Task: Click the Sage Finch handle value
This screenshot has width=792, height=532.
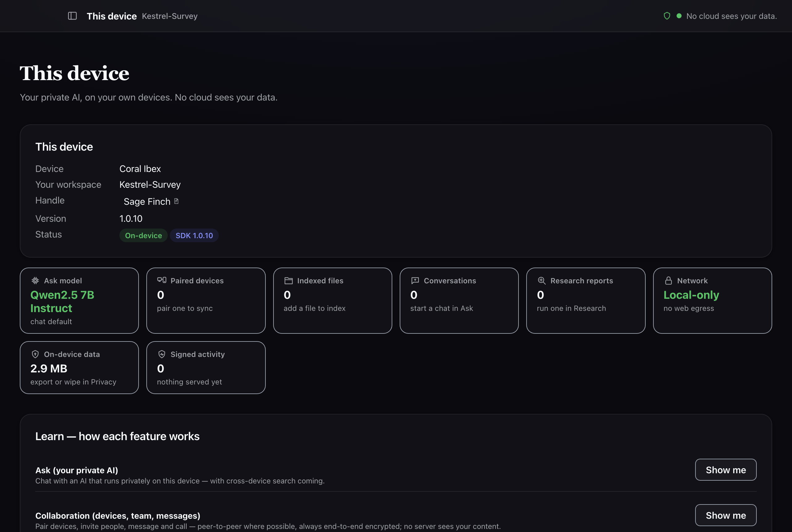Action: [x=147, y=202]
